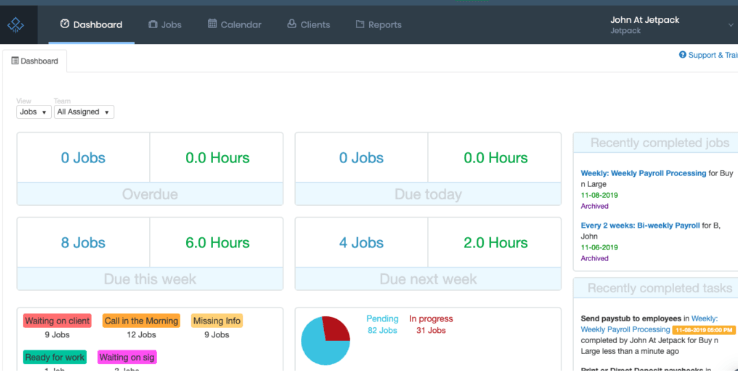Click the Dashboard clock icon in navbar
Viewport: 738px width, 383px height.
click(x=64, y=24)
